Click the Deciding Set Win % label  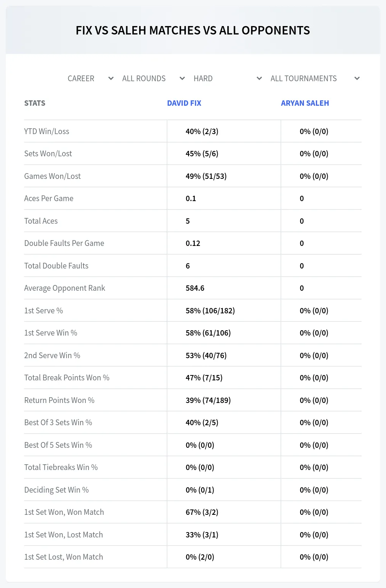(x=56, y=490)
